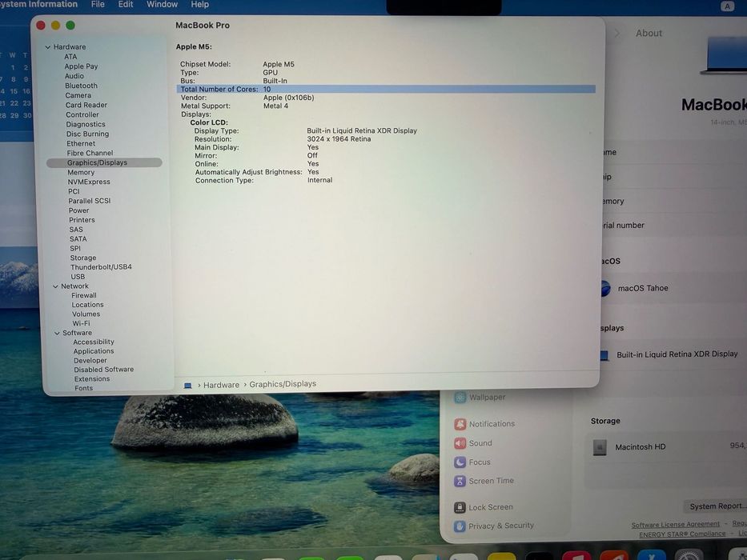Click laptop icon in path bar
Image resolution: width=747 pixels, height=560 pixels.
pyautogui.click(x=187, y=386)
